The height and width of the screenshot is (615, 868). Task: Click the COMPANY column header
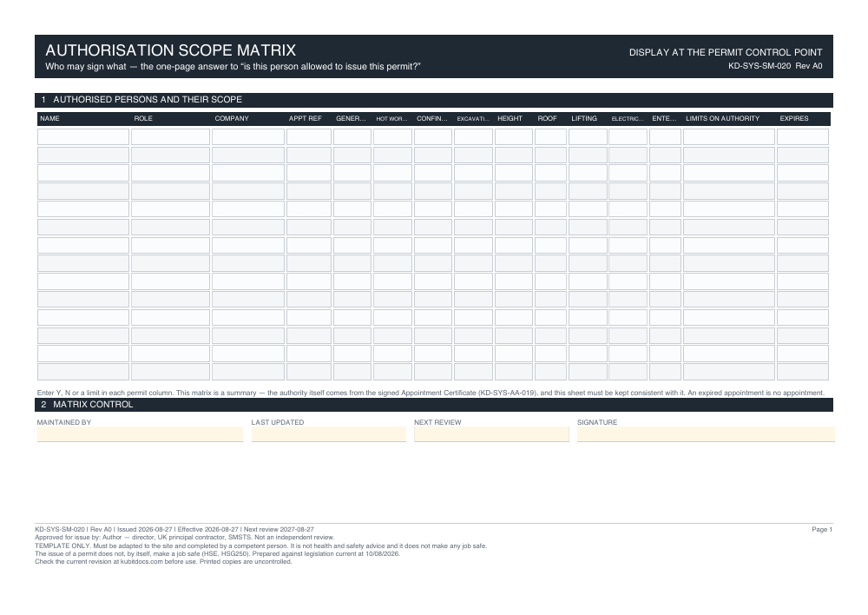(x=232, y=118)
